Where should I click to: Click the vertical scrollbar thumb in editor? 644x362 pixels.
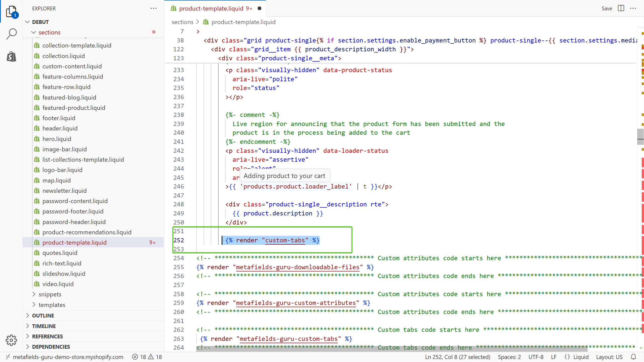(x=640, y=137)
